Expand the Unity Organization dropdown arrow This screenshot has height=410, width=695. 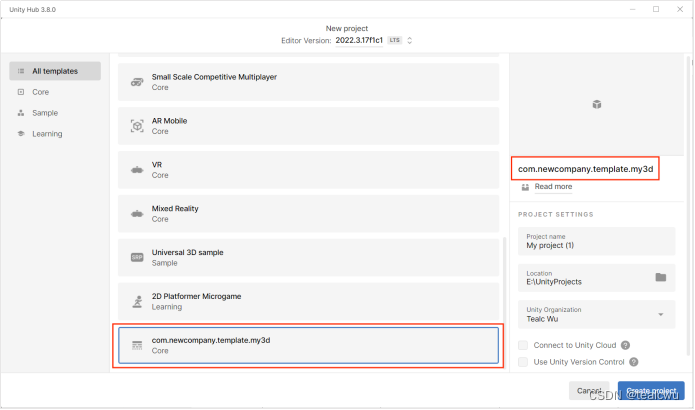660,314
